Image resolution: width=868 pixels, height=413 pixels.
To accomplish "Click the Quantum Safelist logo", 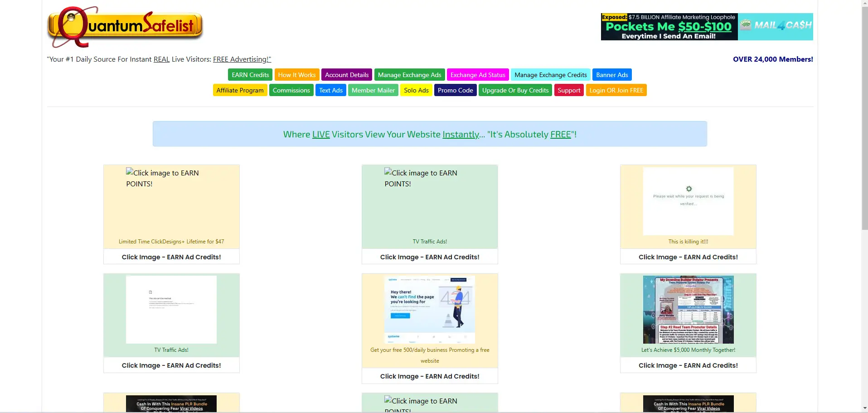I will tap(125, 26).
